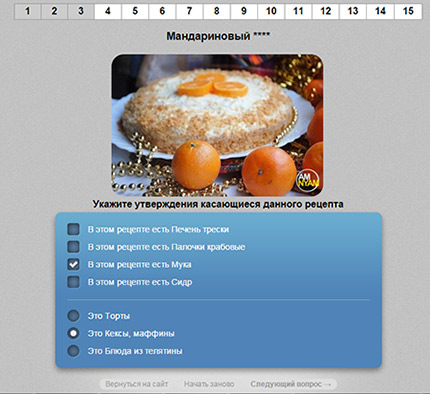Click the AM NYAM logo on photo
430x394 pixels.
click(308, 181)
